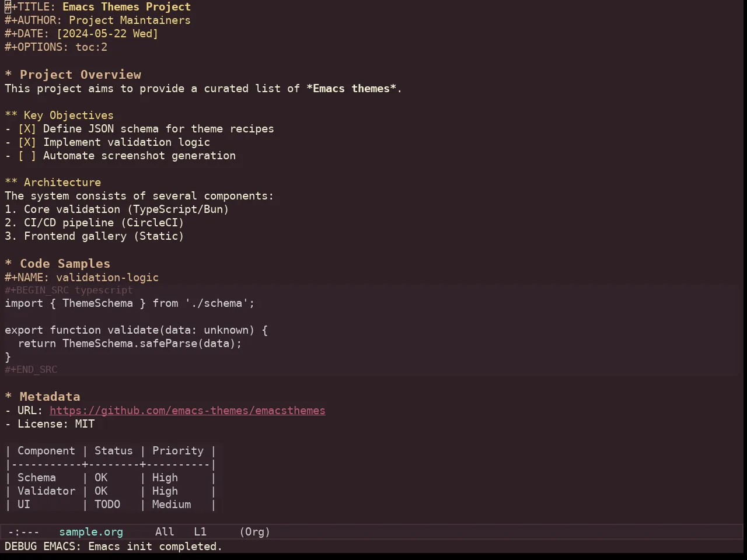Image resolution: width=747 pixels, height=560 pixels.
Task: Click the #+AUTHOR: Project Maintainers line
Action: coord(97,20)
